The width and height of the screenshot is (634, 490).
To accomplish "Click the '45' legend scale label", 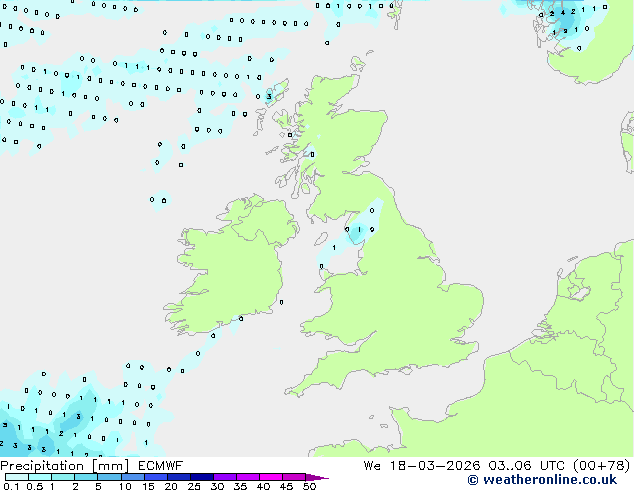I will (x=286, y=486).
